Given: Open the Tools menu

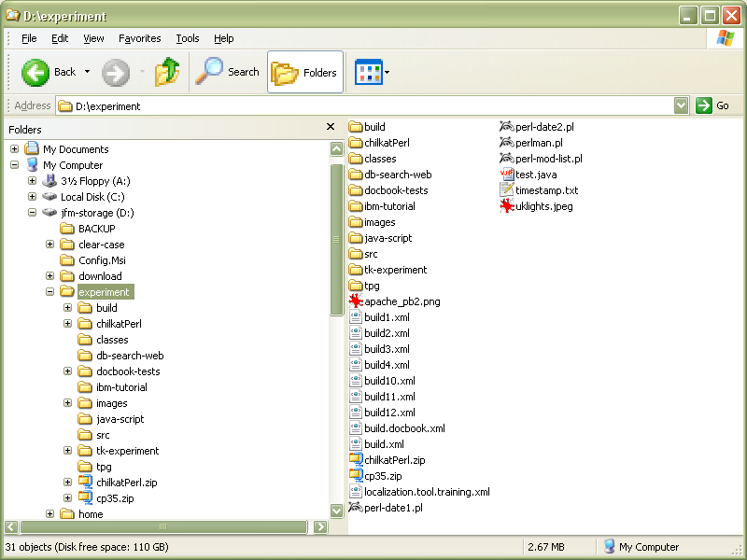Looking at the screenshot, I should [188, 38].
